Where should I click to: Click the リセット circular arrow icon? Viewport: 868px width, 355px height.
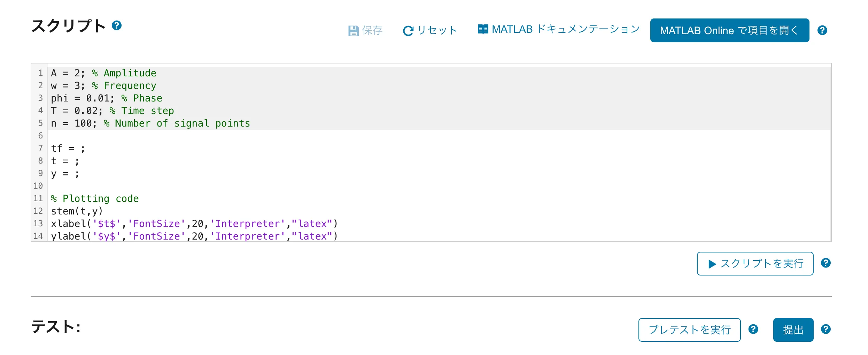coord(408,31)
